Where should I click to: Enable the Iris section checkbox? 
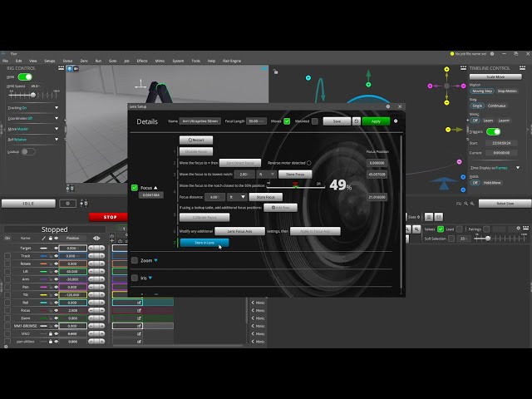(x=135, y=278)
